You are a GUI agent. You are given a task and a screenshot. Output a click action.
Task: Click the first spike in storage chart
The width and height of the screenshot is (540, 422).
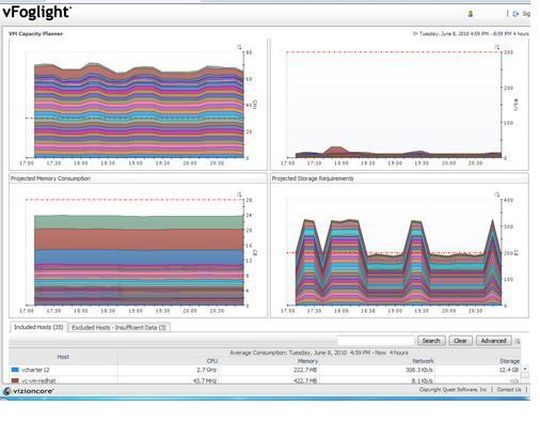pyautogui.click(x=309, y=262)
